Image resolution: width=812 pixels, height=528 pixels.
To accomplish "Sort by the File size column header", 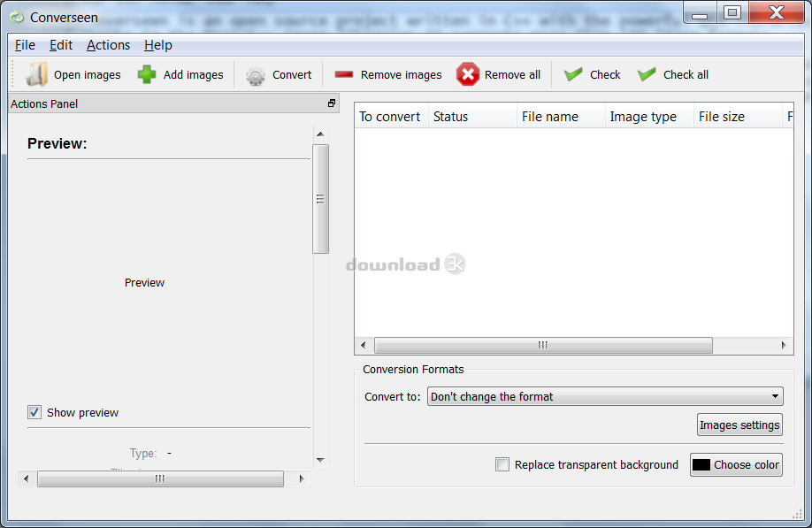I will tap(738, 117).
